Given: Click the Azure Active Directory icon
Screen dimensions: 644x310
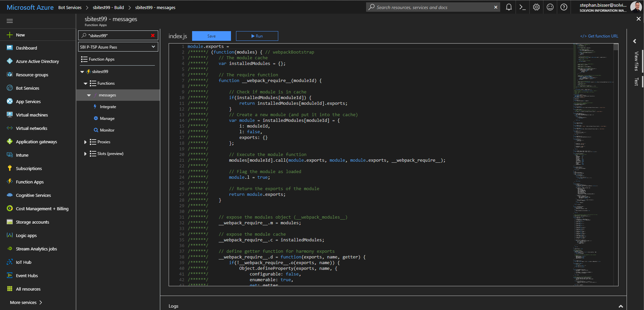Looking at the screenshot, I should (x=10, y=61).
